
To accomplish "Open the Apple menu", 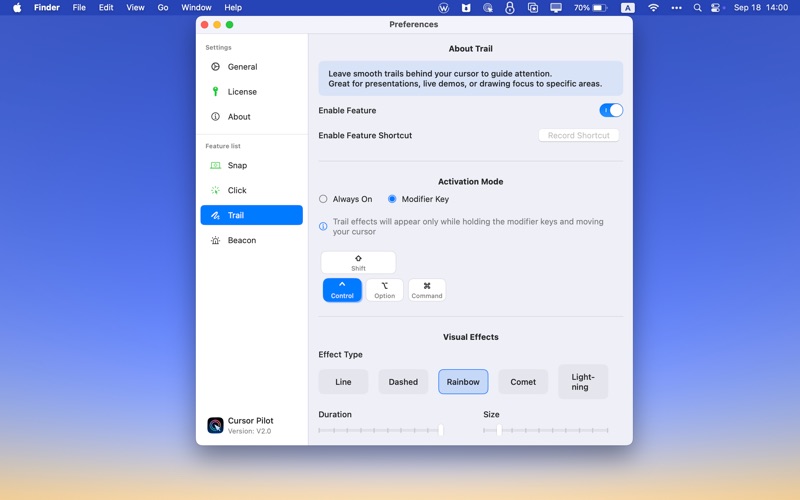I will (17, 8).
